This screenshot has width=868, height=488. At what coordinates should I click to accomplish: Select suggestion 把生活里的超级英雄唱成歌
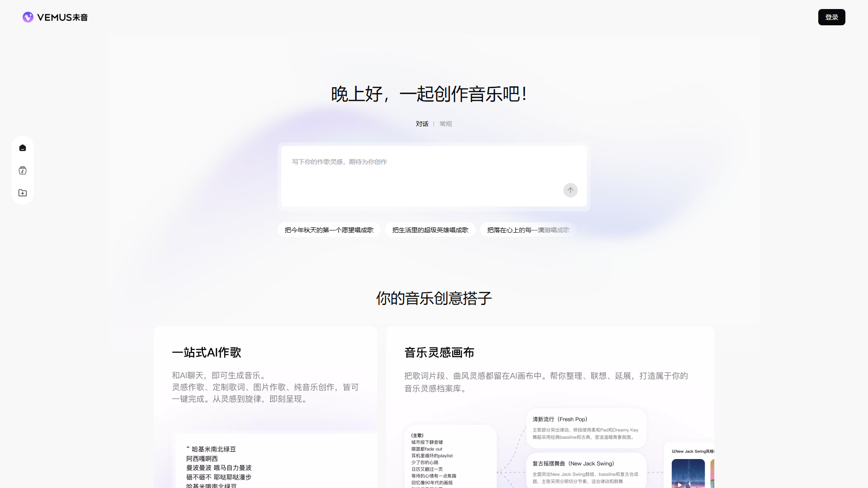coord(430,230)
